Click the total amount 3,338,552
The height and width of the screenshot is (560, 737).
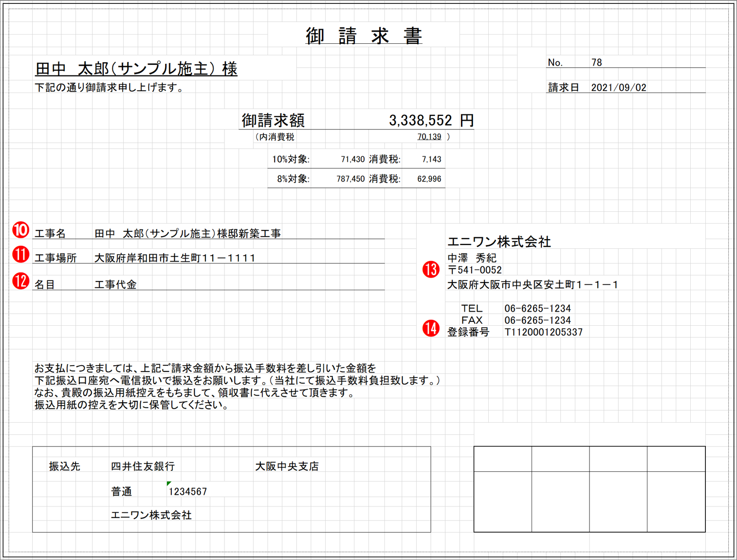tap(420, 120)
